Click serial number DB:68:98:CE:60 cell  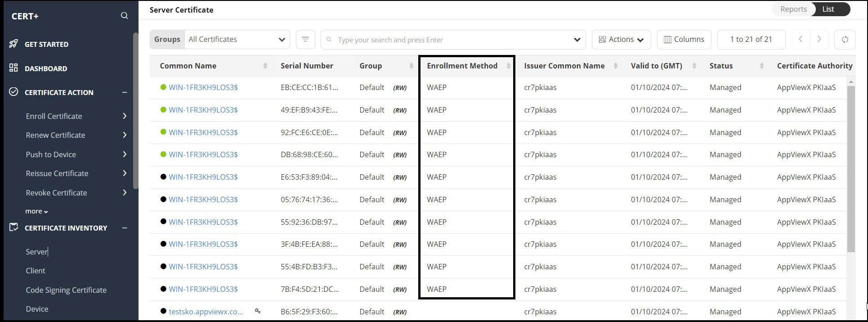(309, 154)
